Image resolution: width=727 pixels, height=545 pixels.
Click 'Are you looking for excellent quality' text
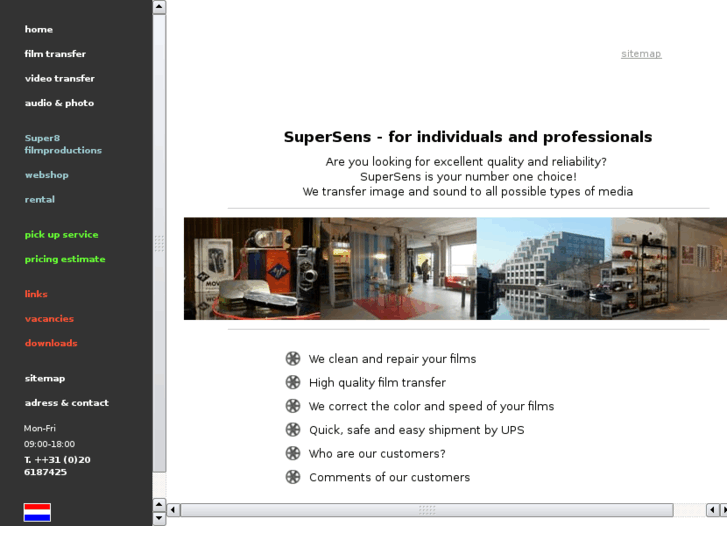coord(466,162)
